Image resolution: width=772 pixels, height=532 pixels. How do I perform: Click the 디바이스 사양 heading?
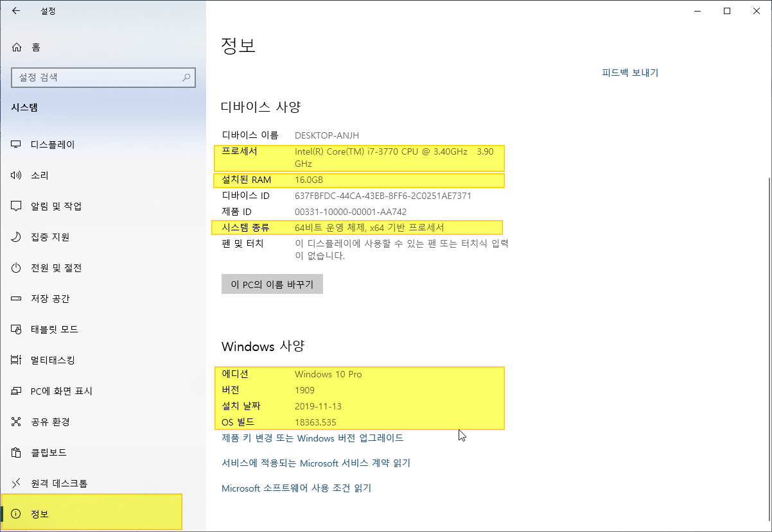[261, 107]
